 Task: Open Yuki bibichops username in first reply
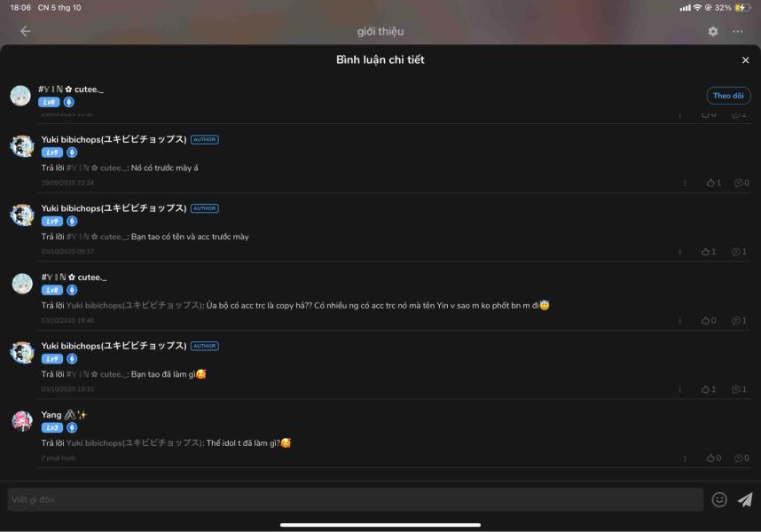pyautogui.click(x=114, y=139)
